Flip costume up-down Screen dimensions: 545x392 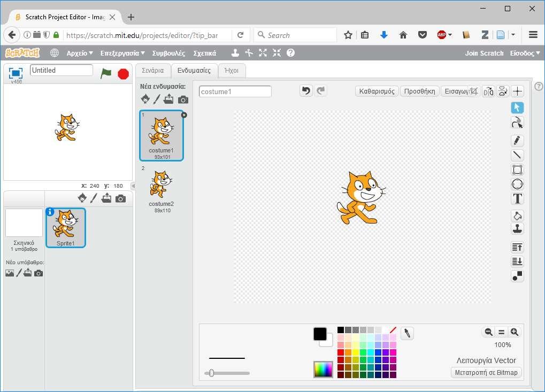click(x=503, y=91)
